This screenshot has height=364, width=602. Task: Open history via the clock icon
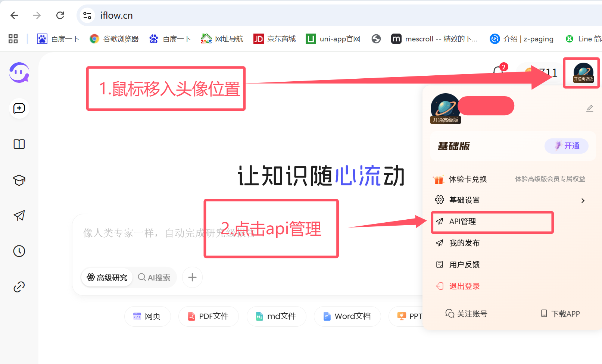pos(19,251)
